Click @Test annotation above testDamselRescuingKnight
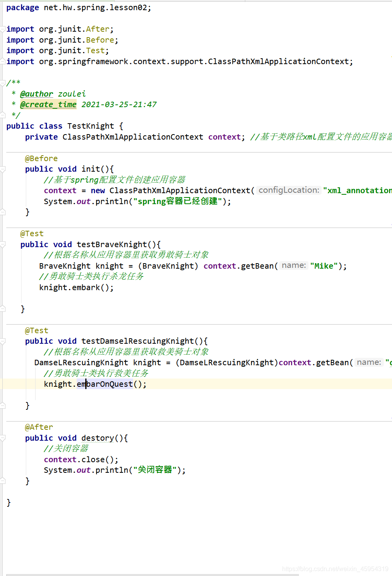 click(x=37, y=330)
